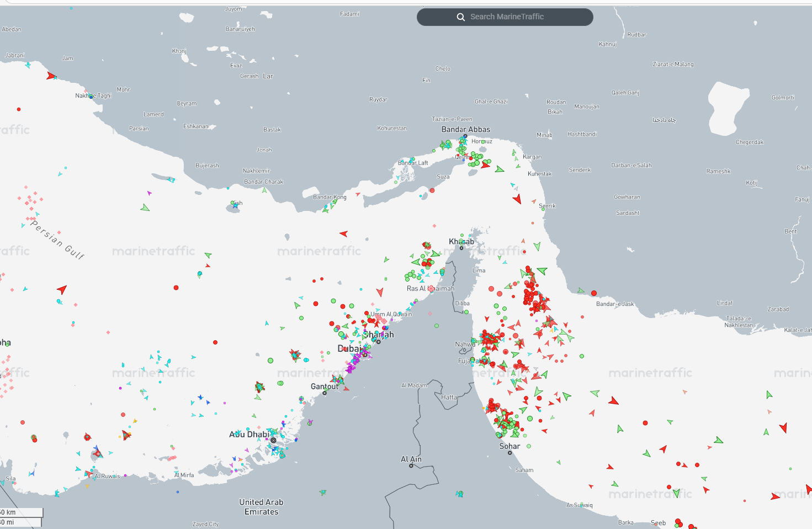
Task: Click the magnifier icon in search bar
Action: point(461,17)
